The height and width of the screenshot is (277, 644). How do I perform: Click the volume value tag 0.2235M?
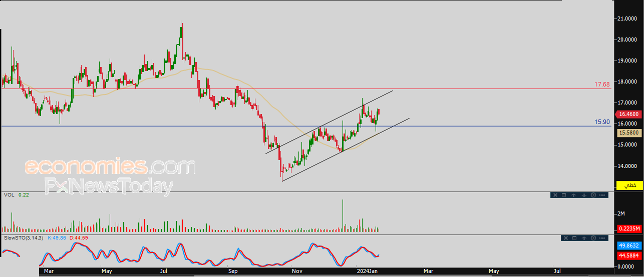629,228
